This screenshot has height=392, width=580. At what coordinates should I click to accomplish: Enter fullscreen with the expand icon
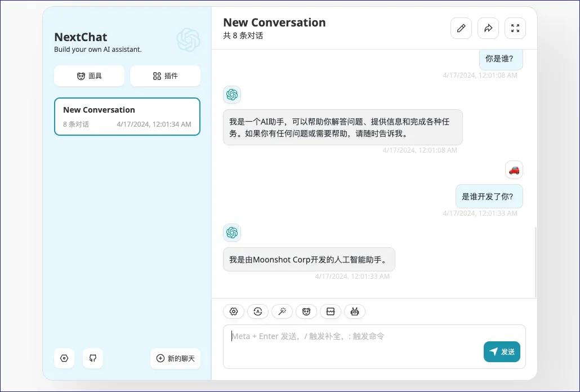[x=515, y=28]
